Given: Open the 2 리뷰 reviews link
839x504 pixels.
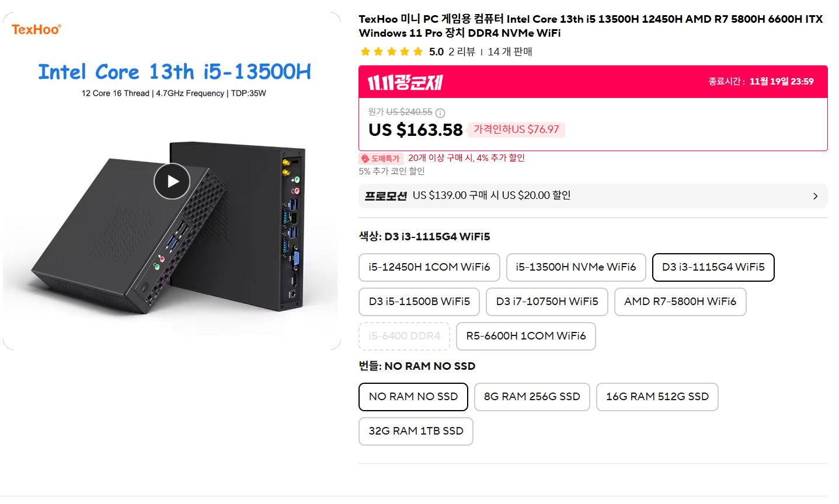Looking at the screenshot, I should click(461, 52).
